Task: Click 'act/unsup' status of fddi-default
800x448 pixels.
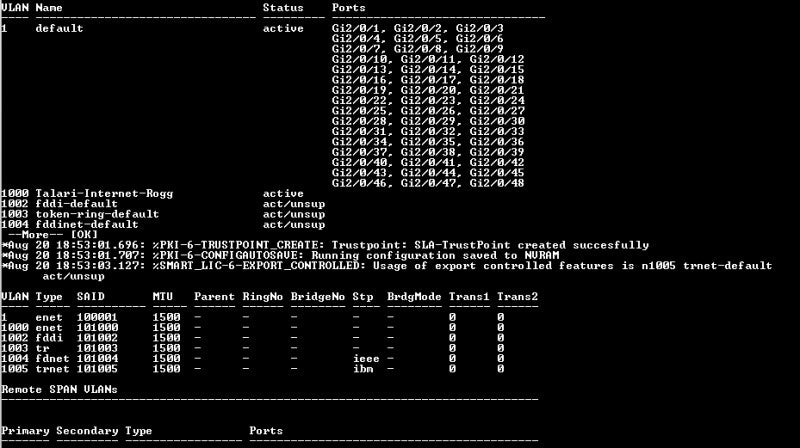Action: 294,204
